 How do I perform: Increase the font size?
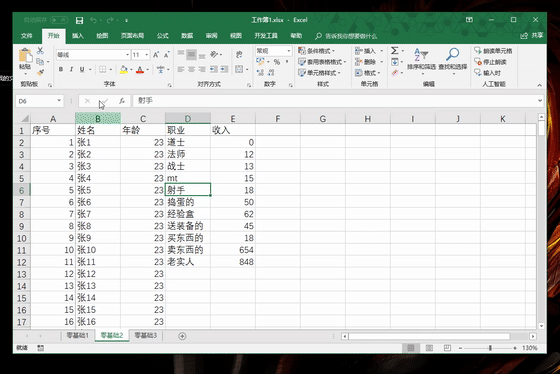(x=156, y=55)
